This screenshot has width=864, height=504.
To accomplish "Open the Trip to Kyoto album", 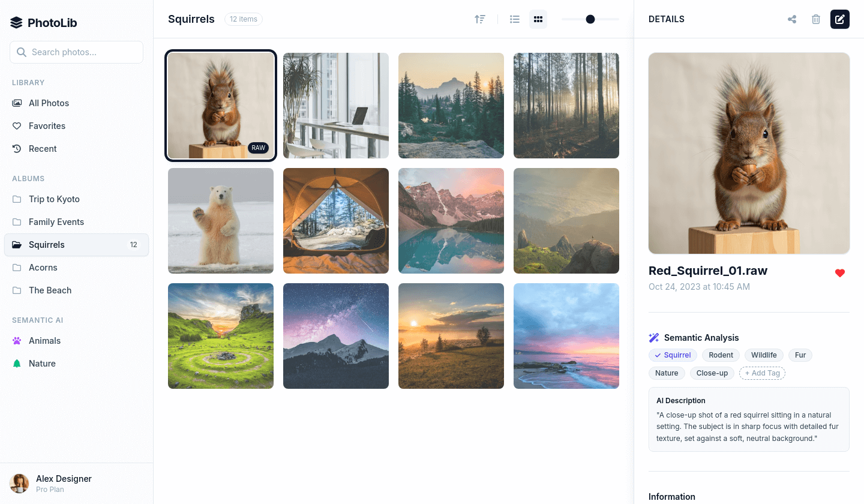I will pyautogui.click(x=54, y=199).
